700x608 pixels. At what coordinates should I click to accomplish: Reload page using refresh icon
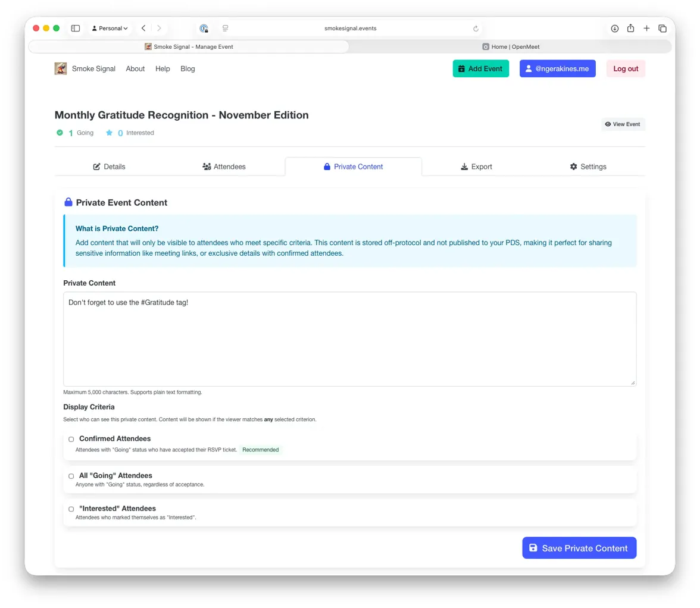pyautogui.click(x=476, y=28)
